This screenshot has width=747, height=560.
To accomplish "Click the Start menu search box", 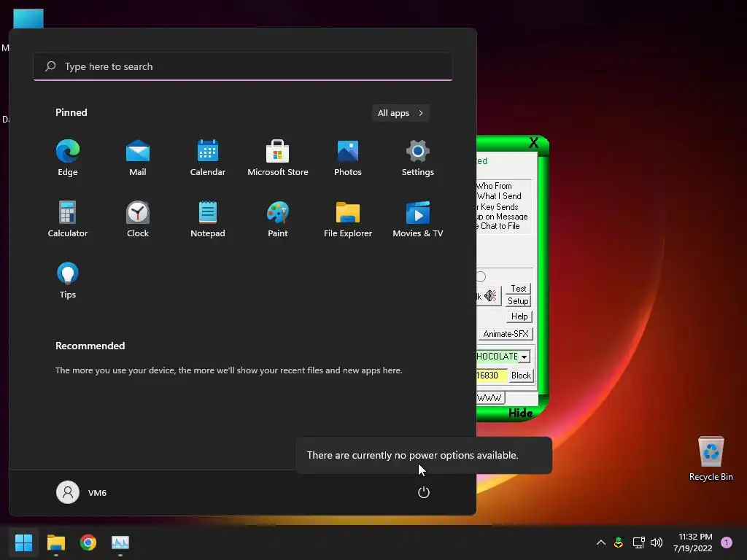I will pyautogui.click(x=243, y=66).
